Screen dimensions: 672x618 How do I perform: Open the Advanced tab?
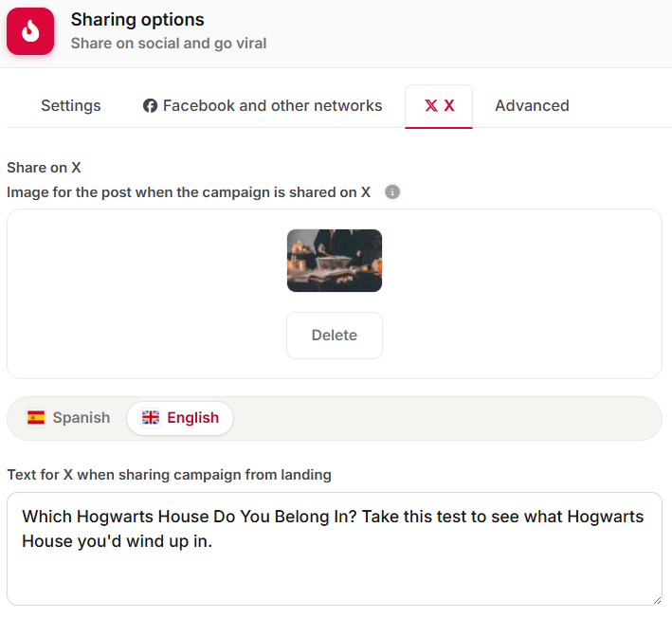[533, 105]
